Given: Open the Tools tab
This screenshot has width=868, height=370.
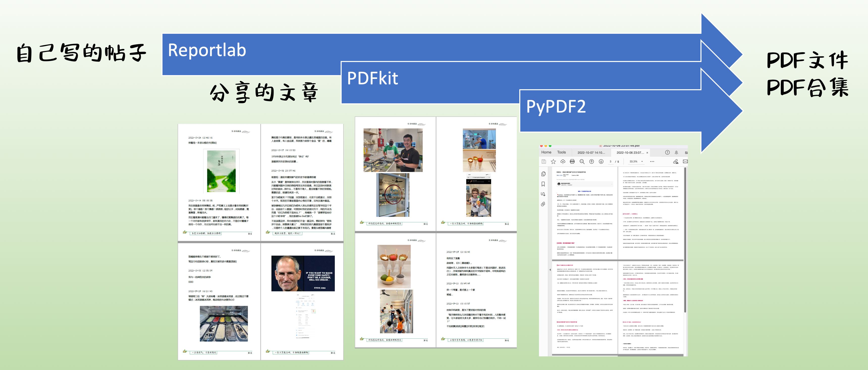Looking at the screenshot, I should click(x=561, y=152).
